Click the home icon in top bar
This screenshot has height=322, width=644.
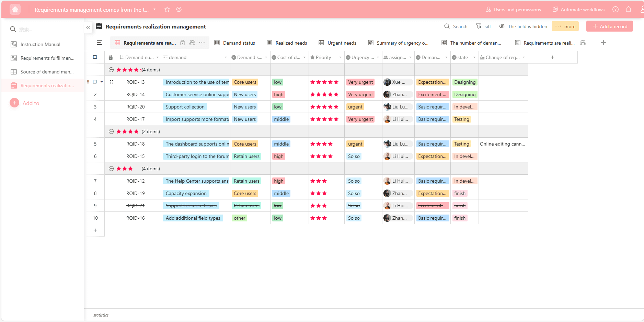click(15, 10)
